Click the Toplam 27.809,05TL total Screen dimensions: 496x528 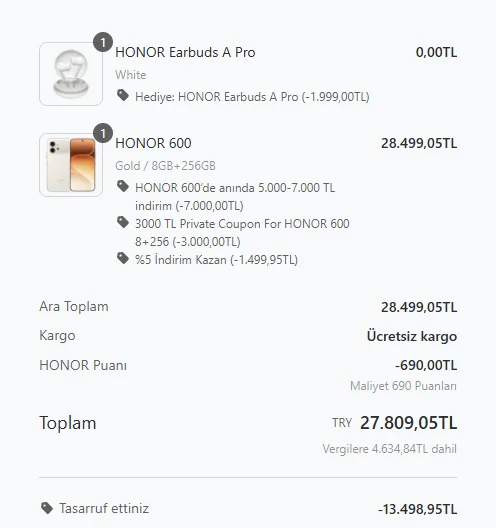(408, 423)
